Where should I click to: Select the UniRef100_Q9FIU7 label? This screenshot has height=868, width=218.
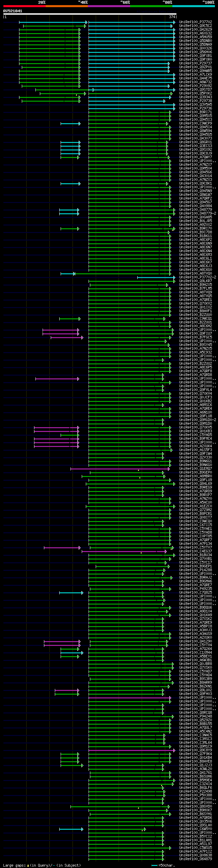click(x=196, y=334)
